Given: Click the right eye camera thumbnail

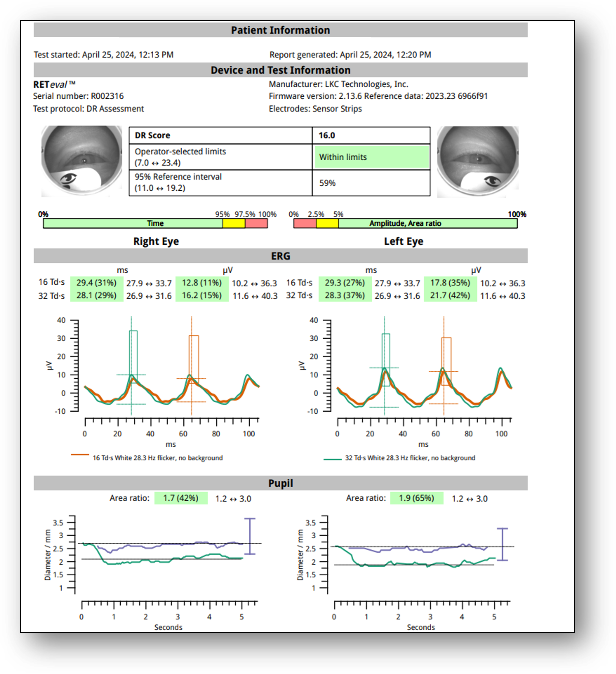Looking at the screenshot, I should point(82,161).
